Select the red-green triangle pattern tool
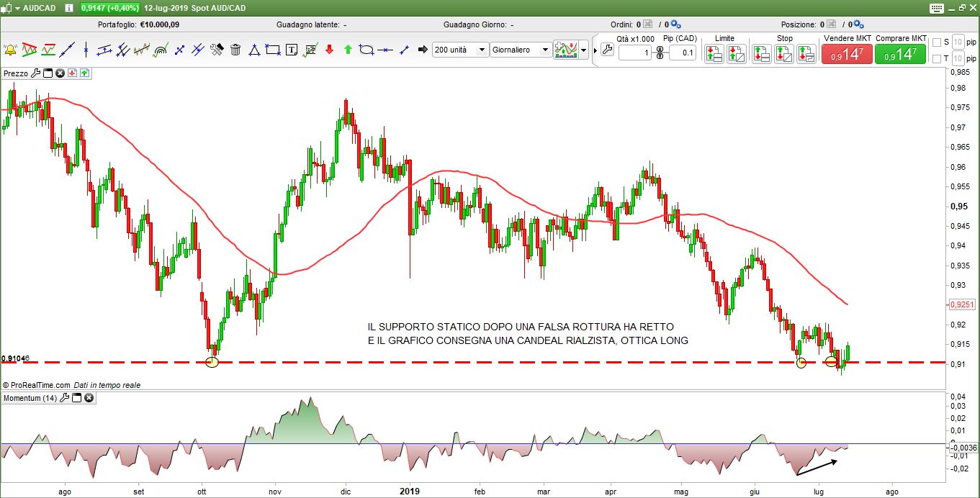 tap(29, 50)
